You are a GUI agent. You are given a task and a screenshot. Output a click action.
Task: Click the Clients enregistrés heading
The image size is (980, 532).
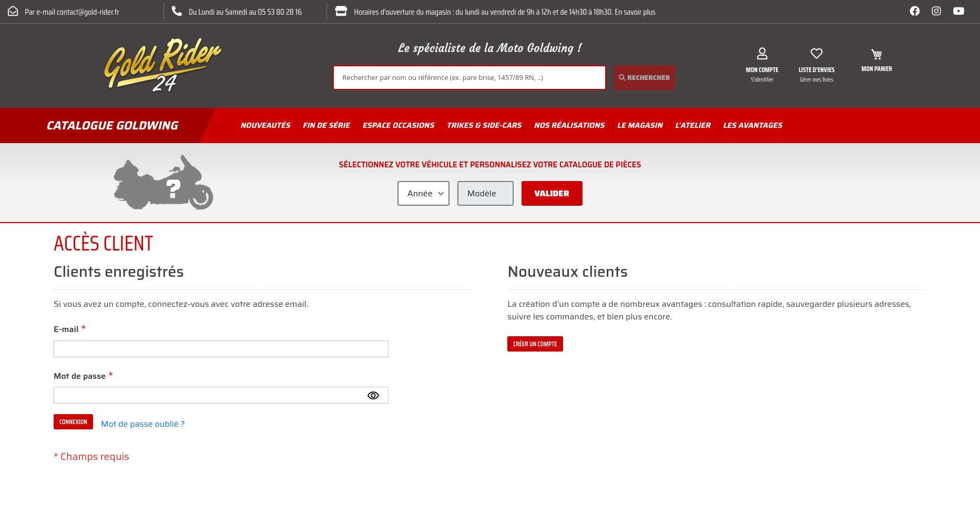point(119,272)
